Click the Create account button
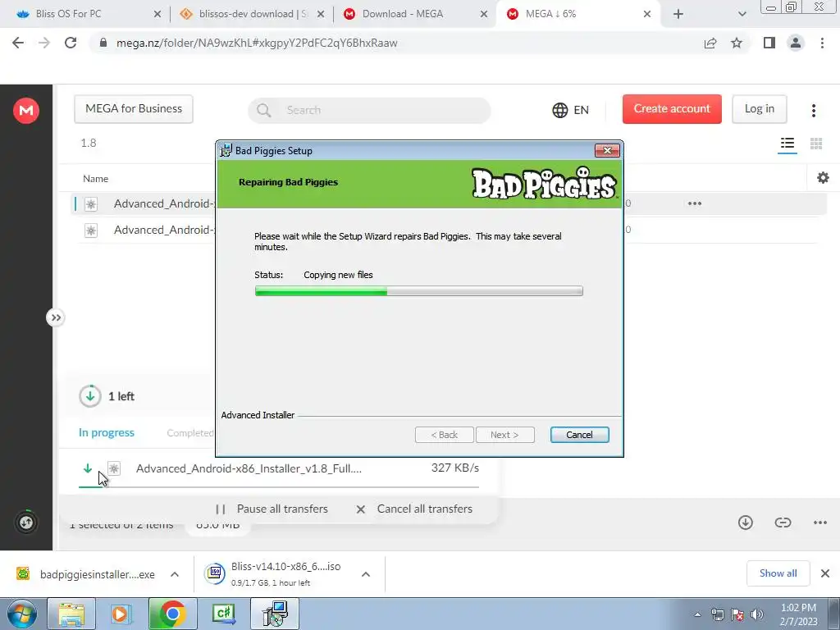Viewport: 840px width, 630px height. point(672,109)
